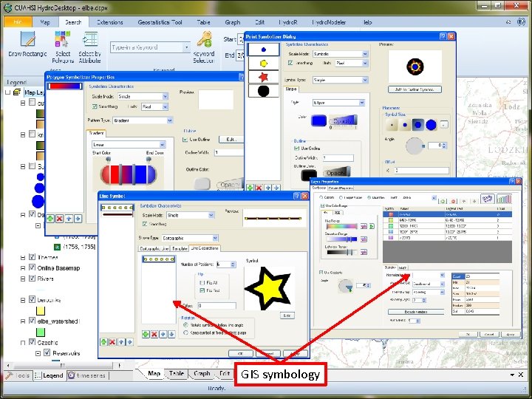Toggle Smoothing checkbox in Line Symbolizer
This screenshot has width=532, height=399.
click(x=145, y=224)
